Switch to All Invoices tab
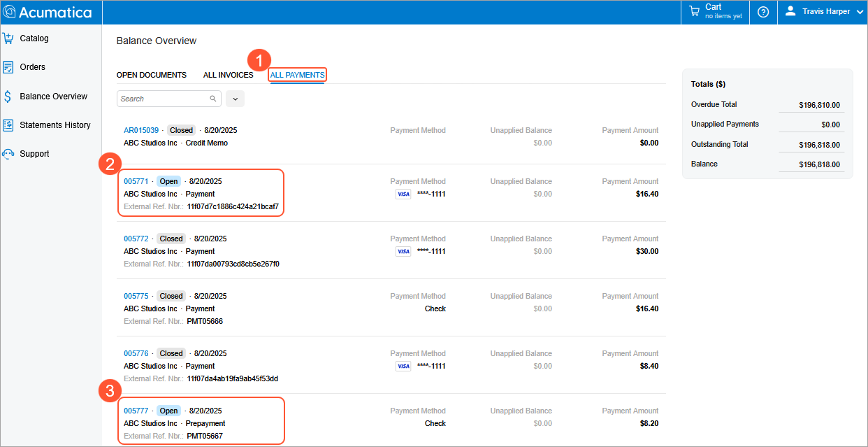Screen dimensions: 868x447 (x=228, y=75)
